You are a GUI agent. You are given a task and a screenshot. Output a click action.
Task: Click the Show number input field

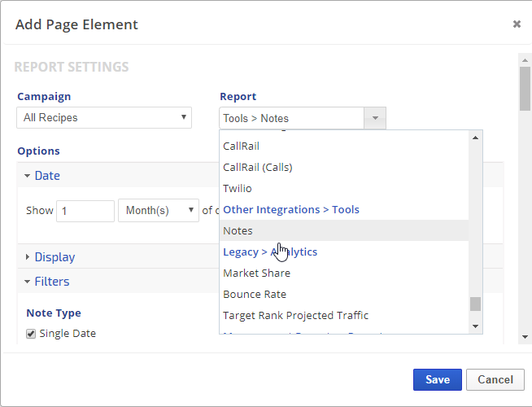pyautogui.click(x=85, y=211)
